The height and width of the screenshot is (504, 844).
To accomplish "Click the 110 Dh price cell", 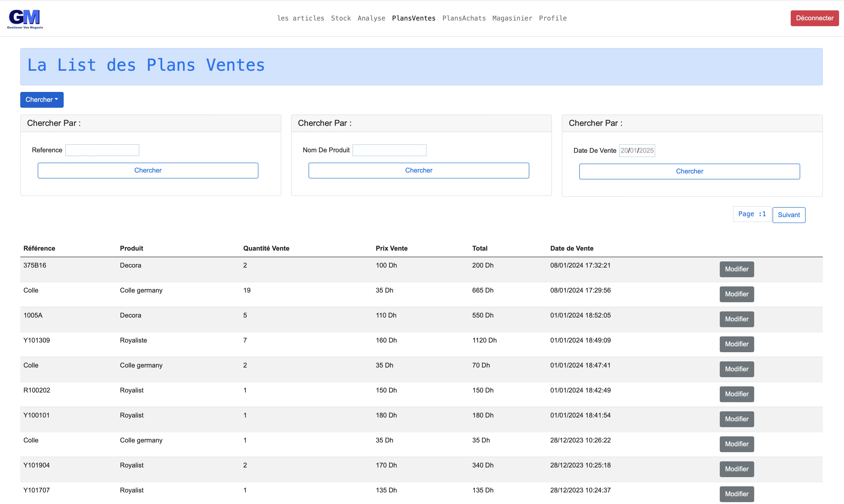I will click(386, 315).
